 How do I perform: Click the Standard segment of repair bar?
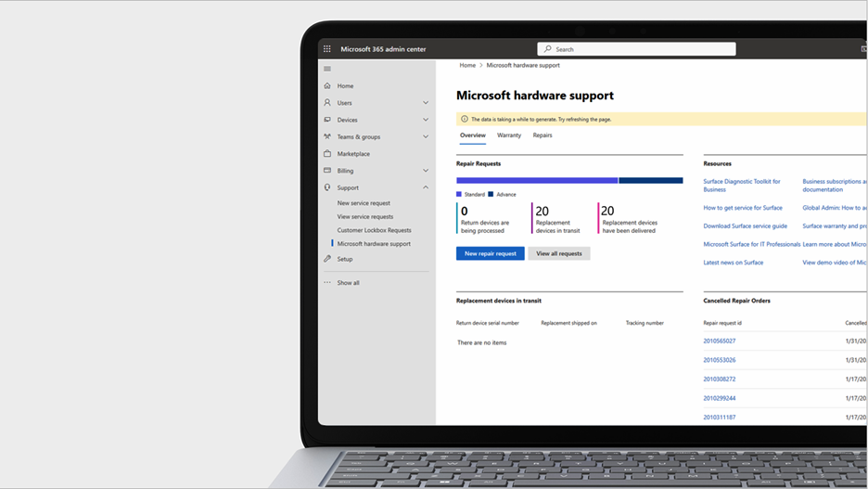(537, 181)
